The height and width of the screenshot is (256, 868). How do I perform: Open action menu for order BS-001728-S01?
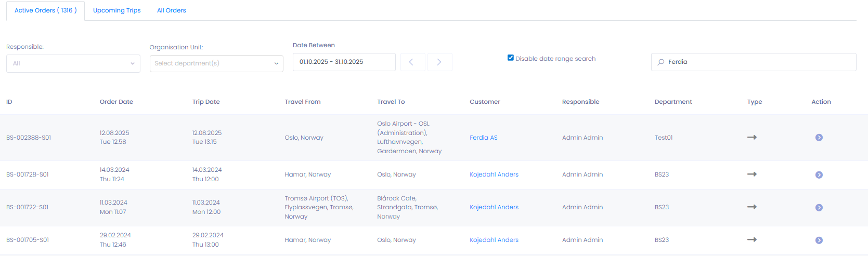pyautogui.click(x=819, y=175)
